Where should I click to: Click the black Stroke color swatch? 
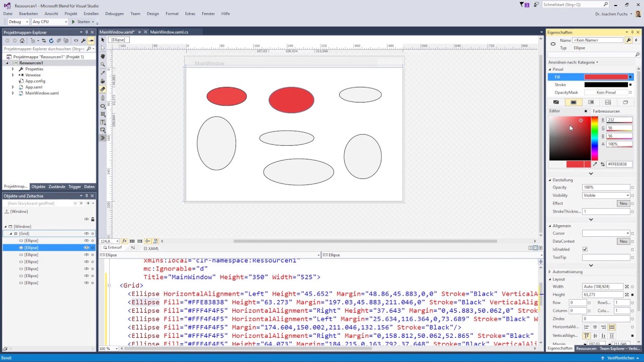(x=606, y=85)
